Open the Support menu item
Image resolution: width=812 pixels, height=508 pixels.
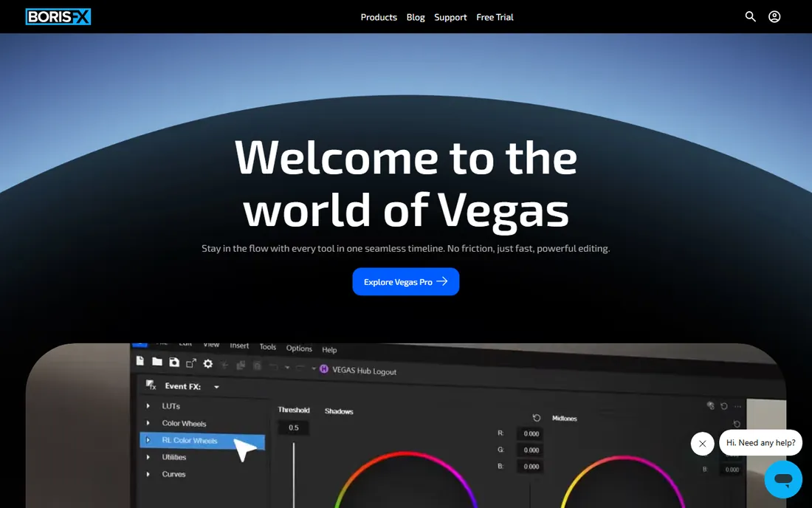pyautogui.click(x=450, y=17)
